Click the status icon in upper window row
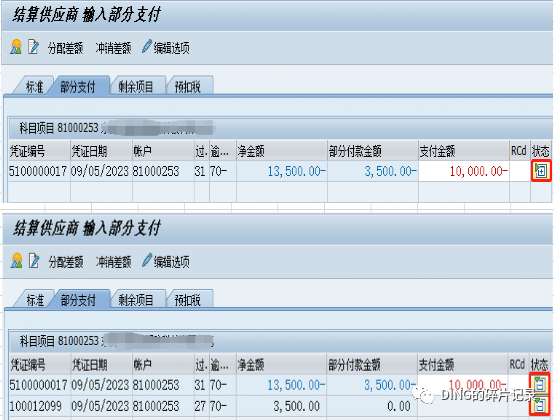The width and height of the screenshot is (554, 420). click(x=541, y=171)
